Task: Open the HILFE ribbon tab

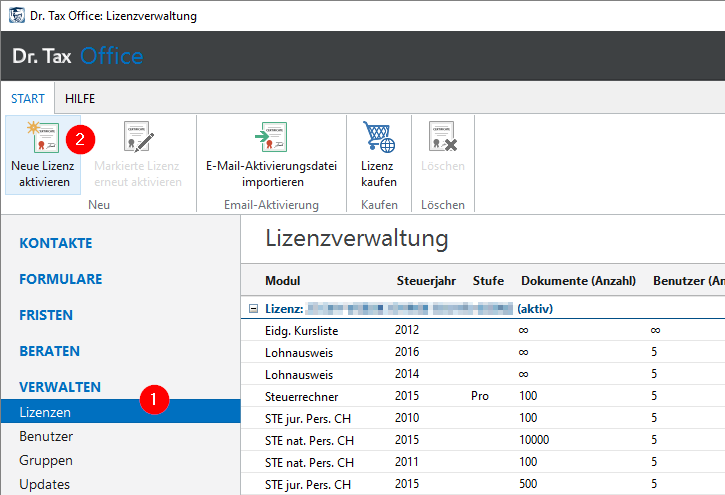Action: point(80,98)
